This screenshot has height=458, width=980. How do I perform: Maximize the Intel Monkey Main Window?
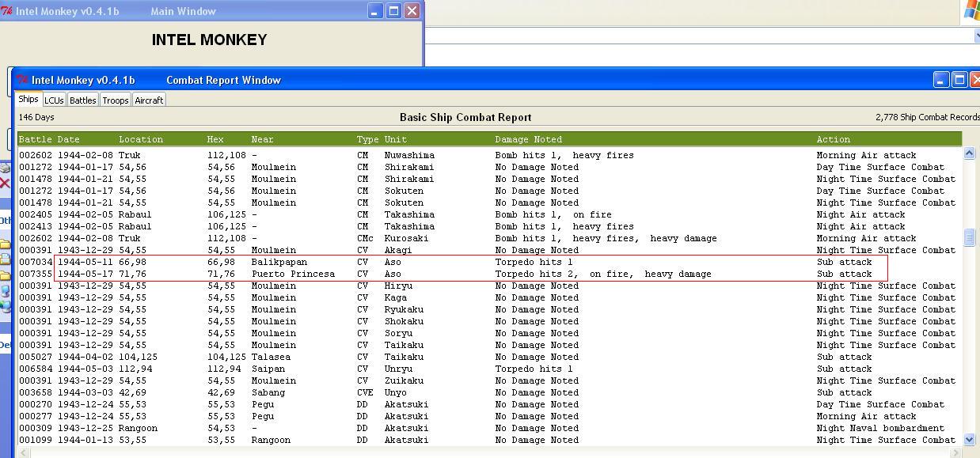pos(393,11)
